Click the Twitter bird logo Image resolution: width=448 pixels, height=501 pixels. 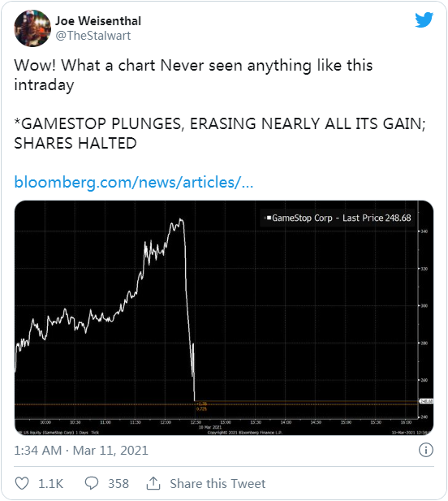[x=424, y=19]
